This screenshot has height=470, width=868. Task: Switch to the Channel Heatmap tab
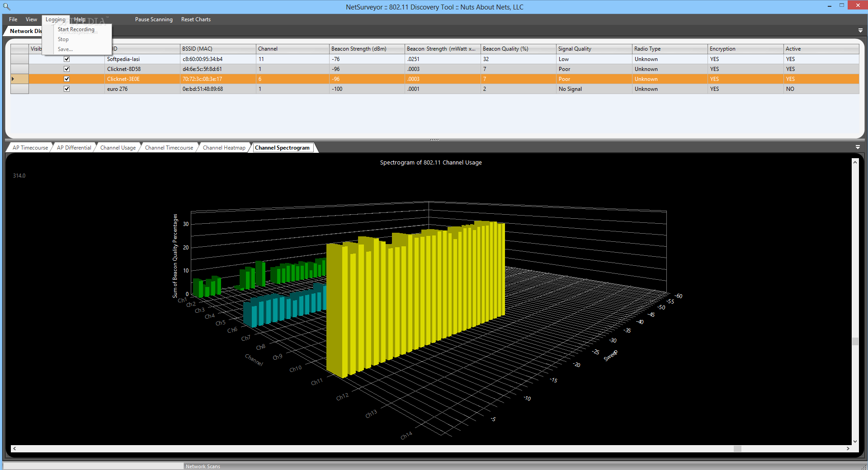coord(224,148)
